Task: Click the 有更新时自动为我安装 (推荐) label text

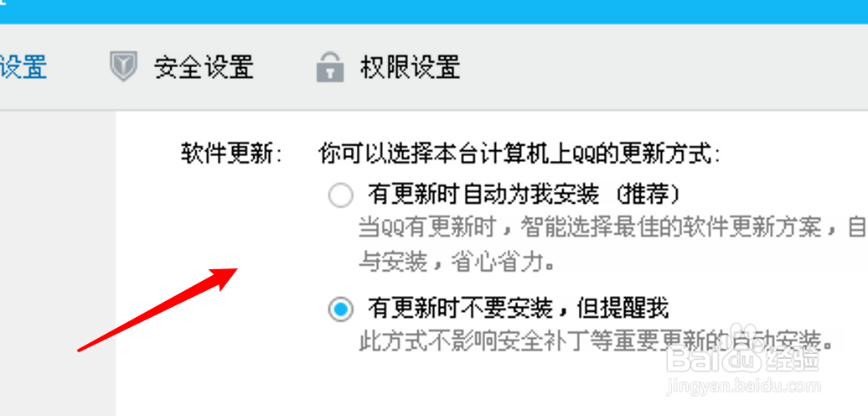Action: (x=524, y=195)
